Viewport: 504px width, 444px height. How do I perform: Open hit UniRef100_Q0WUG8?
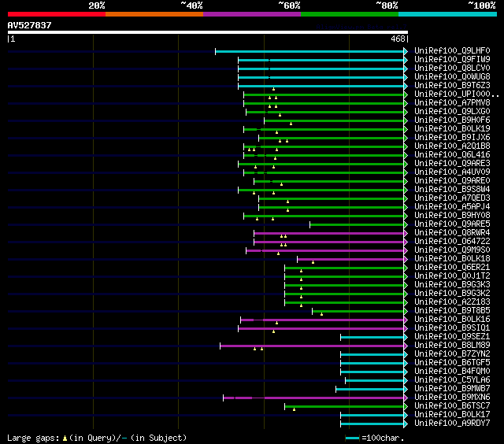point(452,77)
